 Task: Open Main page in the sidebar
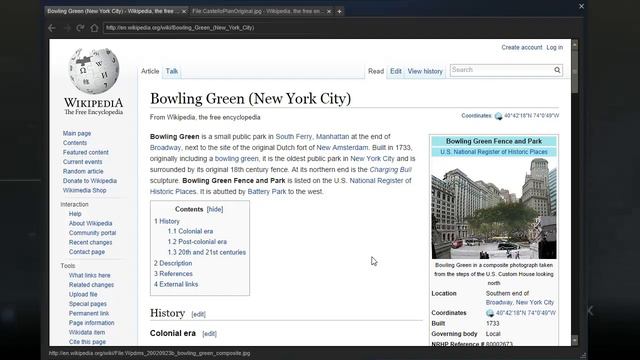[x=77, y=133]
